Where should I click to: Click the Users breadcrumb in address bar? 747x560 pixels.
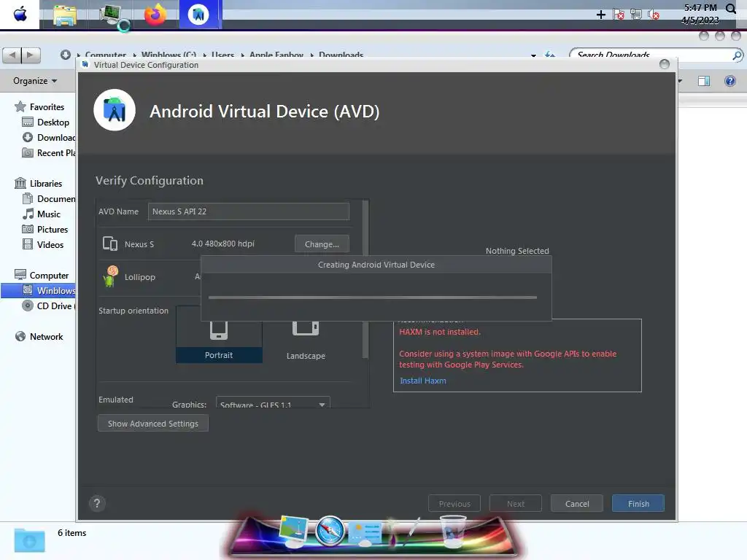pyautogui.click(x=222, y=54)
